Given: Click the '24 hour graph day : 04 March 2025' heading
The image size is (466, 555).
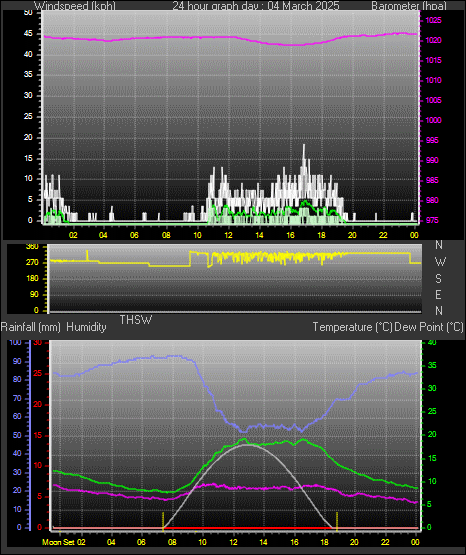Looking at the screenshot, I should 256,6.
